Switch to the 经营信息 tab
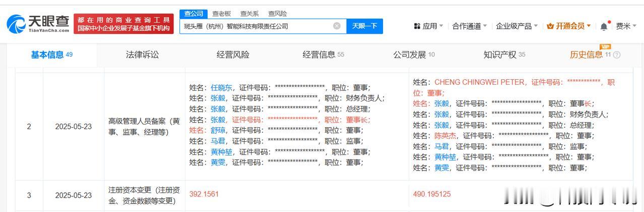 323,55
